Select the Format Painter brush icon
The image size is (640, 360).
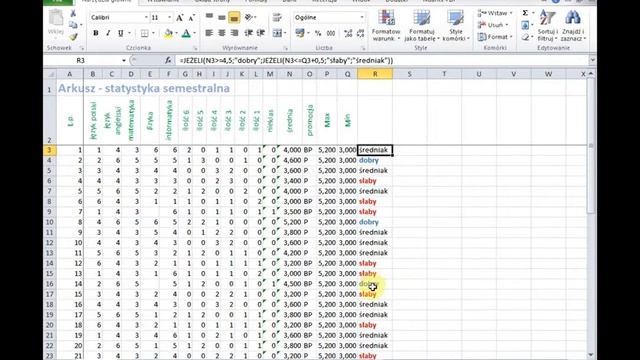click(x=73, y=37)
